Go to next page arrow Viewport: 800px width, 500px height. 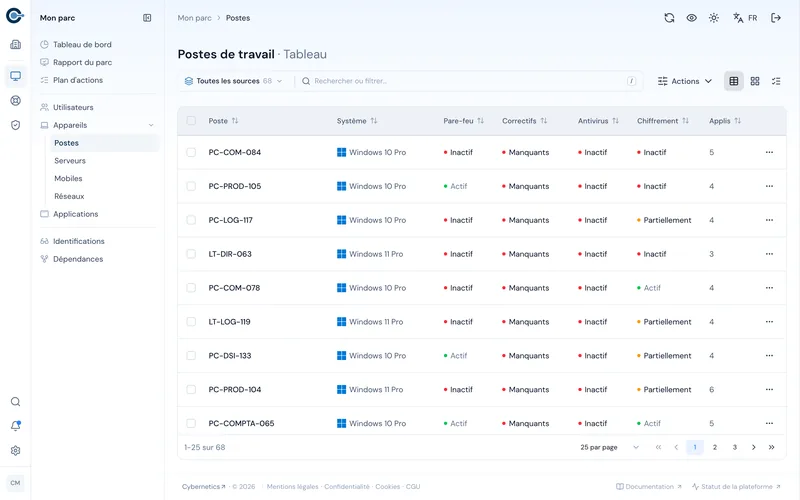pos(754,447)
